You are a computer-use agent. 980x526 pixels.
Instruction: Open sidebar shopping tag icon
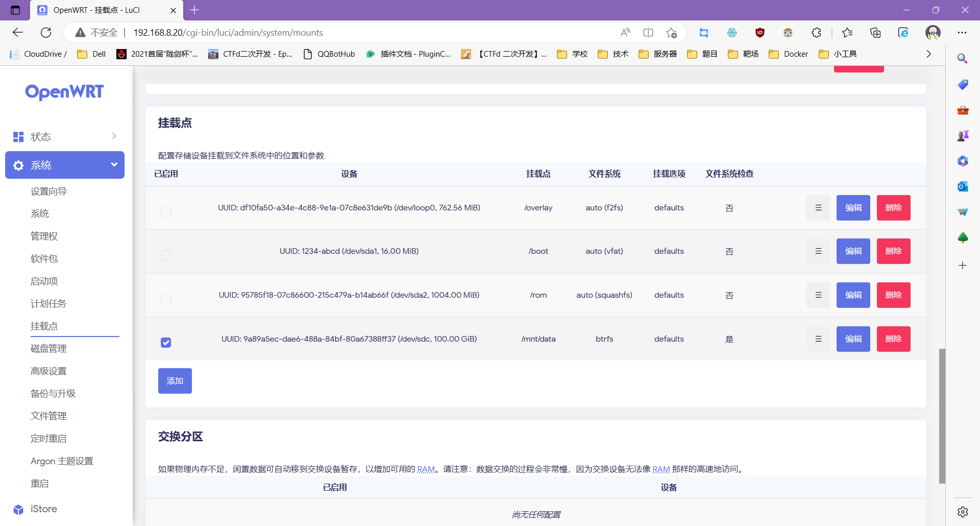point(963,84)
